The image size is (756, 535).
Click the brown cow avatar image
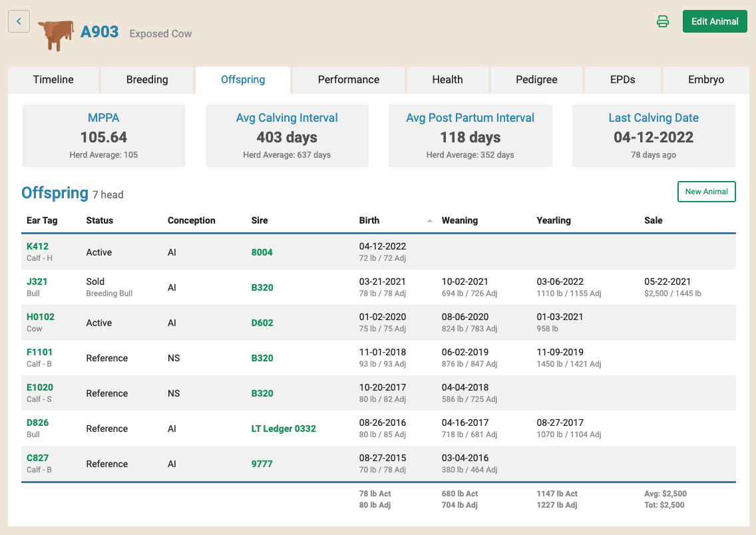(x=56, y=34)
